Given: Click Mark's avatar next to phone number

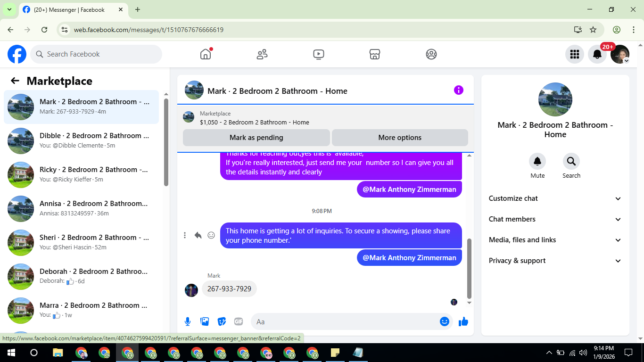Looking at the screenshot, I should click(191, 290).
